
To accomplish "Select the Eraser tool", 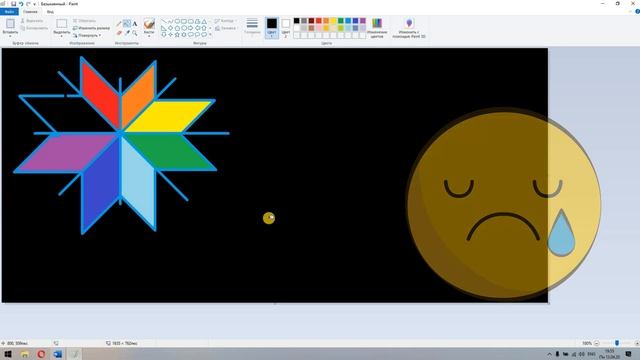I will click(119, 33).
